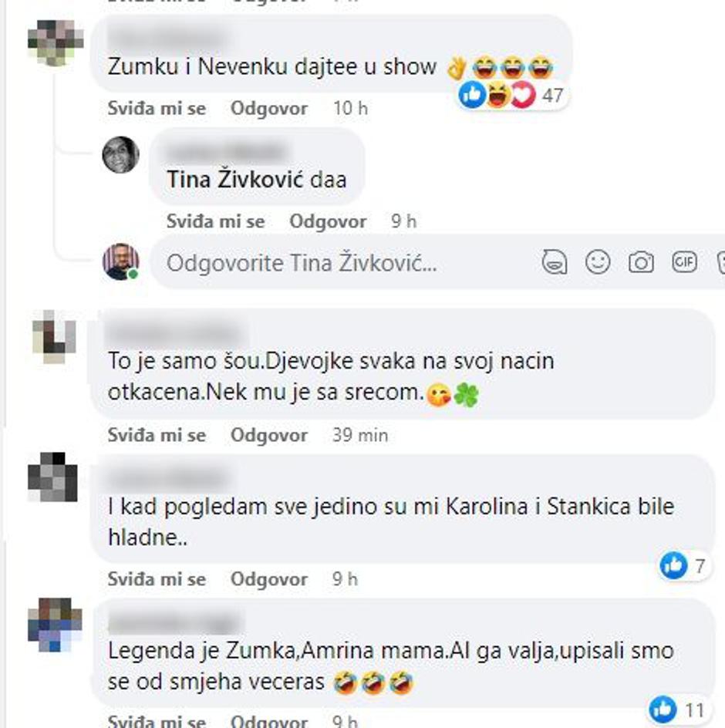
Task: Open the 39 min comment timestamp
Action: (x=360, y=435)
